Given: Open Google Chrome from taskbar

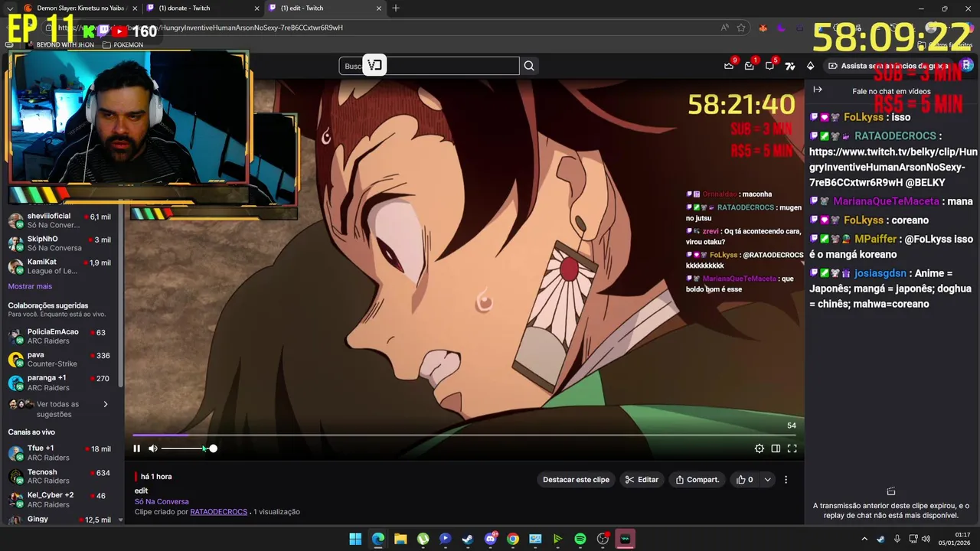Looking at the screenshot, I should click(x=513, y=540).
